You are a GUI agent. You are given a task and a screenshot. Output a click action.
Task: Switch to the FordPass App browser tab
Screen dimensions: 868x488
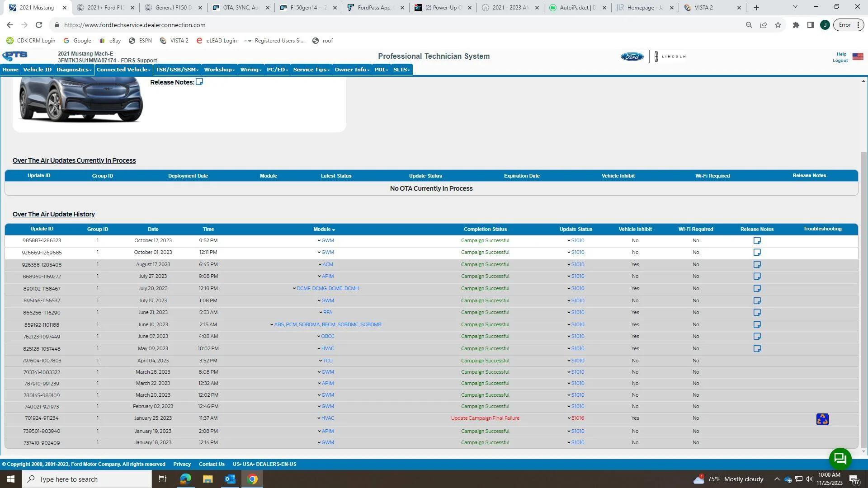(x=375, y=8)
